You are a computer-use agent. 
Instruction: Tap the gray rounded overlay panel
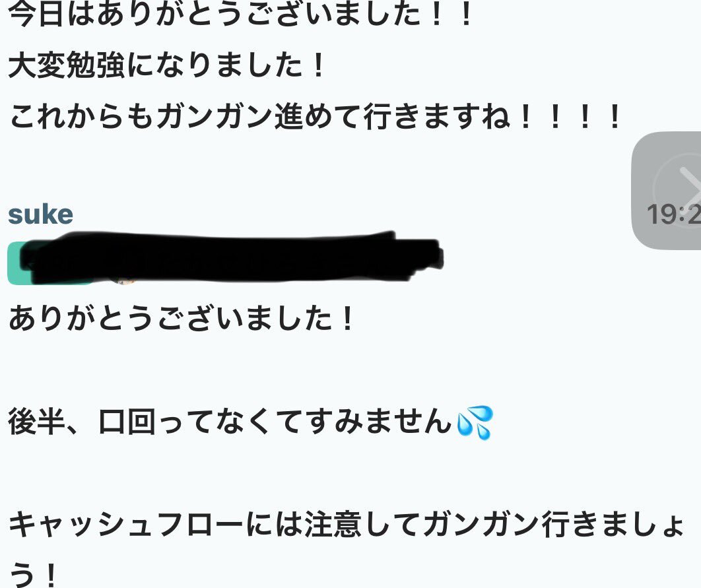(x=666, y=190)
